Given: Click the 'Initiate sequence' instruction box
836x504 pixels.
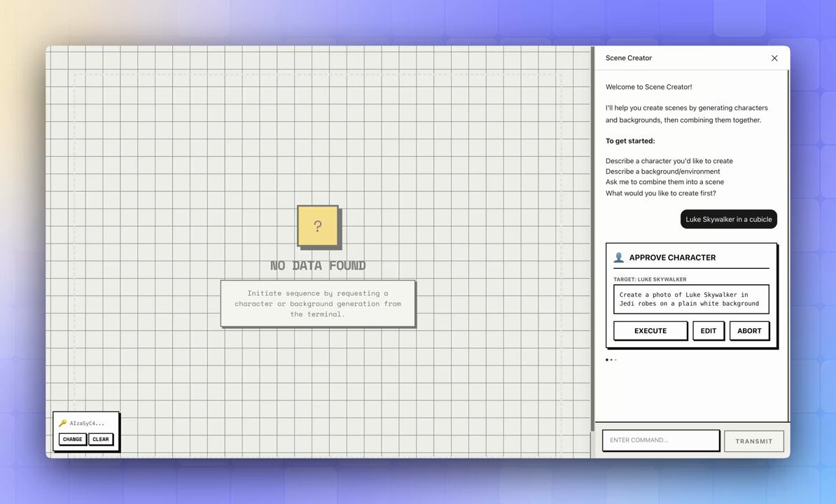Looking at the screenshot, I should [318, 304].
